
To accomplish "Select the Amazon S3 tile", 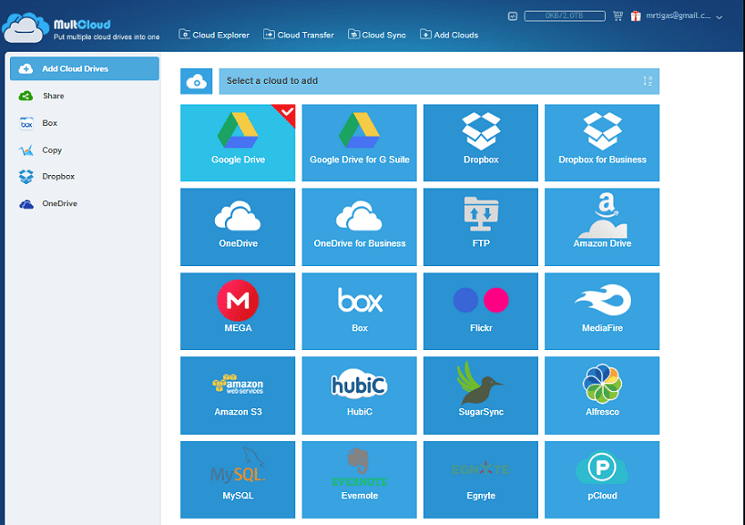I will (238, 395).
